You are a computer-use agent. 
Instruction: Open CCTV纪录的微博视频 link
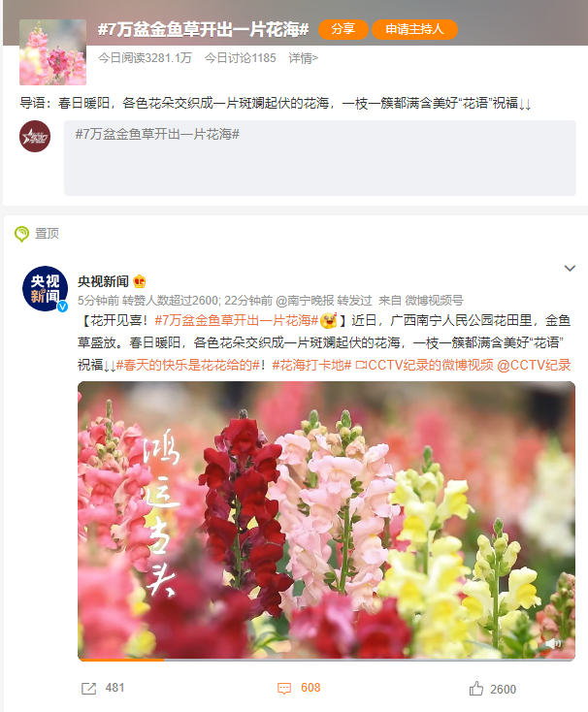click(424, 365)
